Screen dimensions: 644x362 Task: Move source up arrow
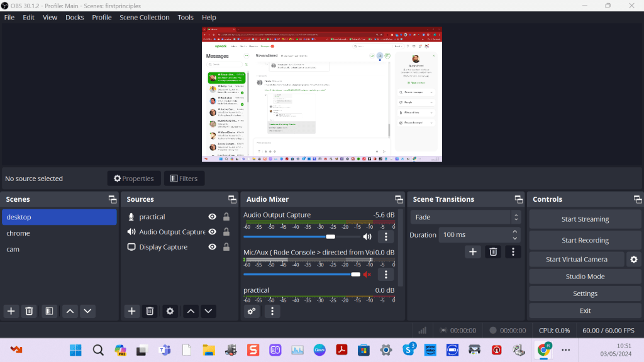coord(191,311)
